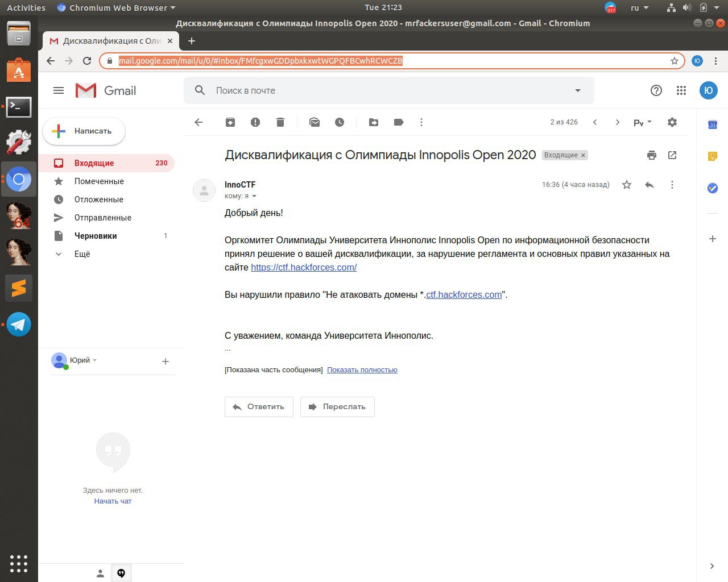728x582 pixels.
Task: Go back to inbox arrow
Action: [x=198, y=122]
